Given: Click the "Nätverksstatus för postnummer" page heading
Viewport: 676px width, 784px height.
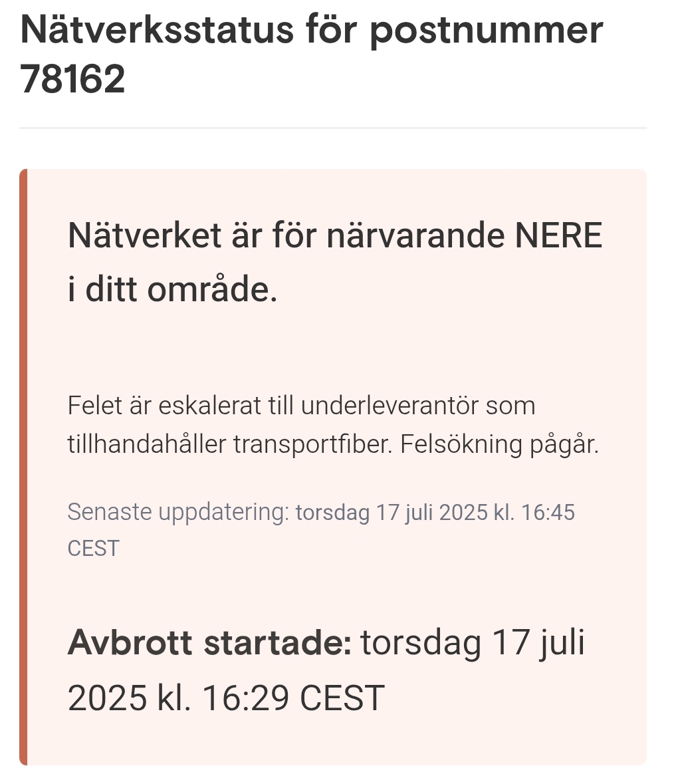Looking at the screenshot, I should pyautogui.click(x=311, y=30).
